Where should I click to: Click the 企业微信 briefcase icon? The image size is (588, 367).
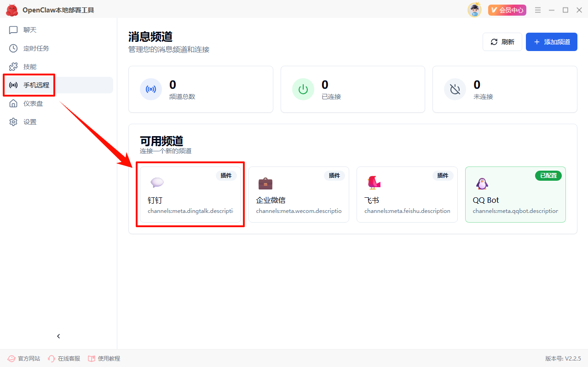[x=265, y=183]
